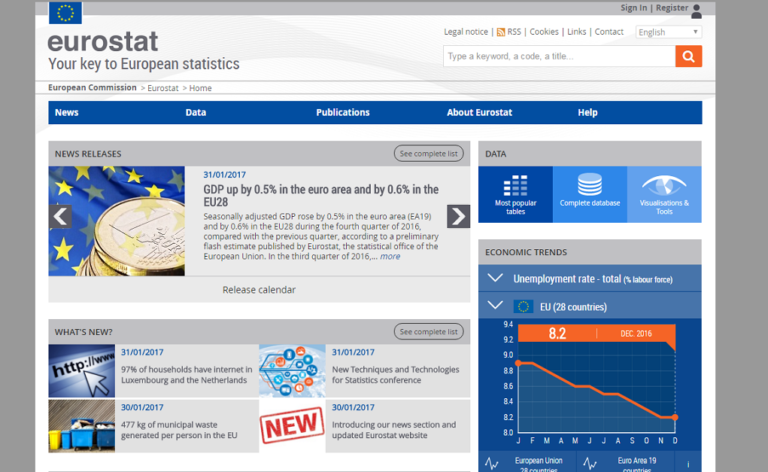Image resolution: width=768 pixels, height=472 pixels.
Task: Click the January data point on chart
Action: coord(518,363)
